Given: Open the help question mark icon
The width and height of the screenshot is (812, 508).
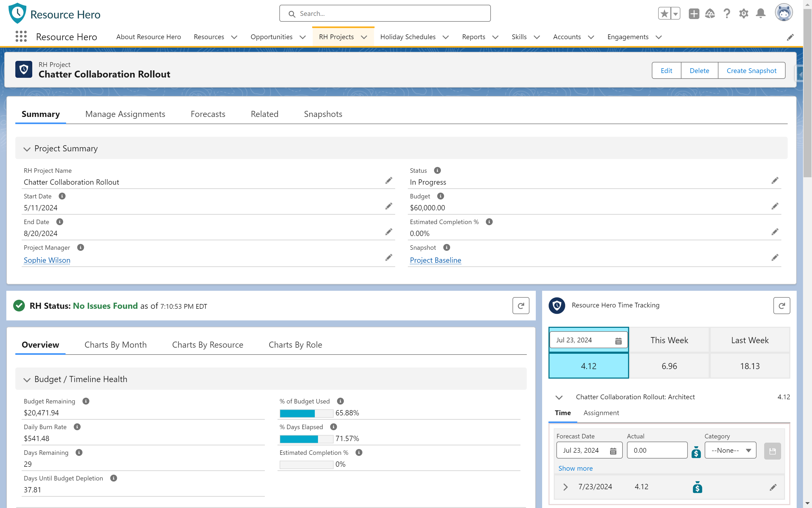Looking at the screenshot, I should tap(727, 14).
